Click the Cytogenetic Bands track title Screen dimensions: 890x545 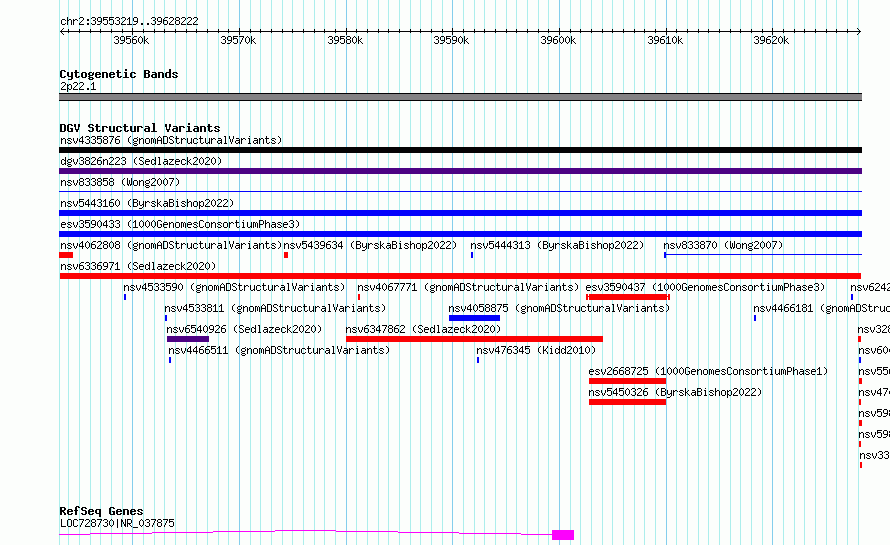(x=119, y=74)
